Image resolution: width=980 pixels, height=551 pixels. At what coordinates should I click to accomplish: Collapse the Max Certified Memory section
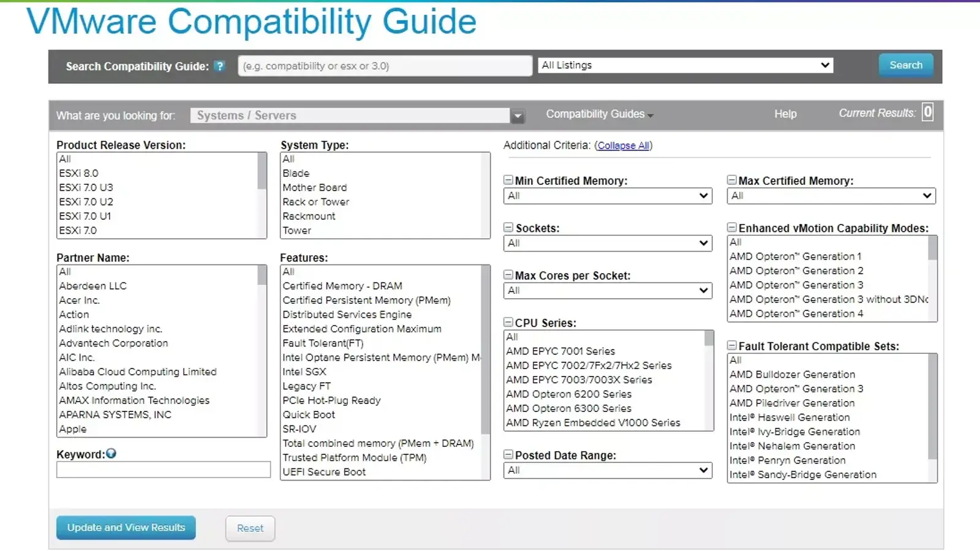731,179
